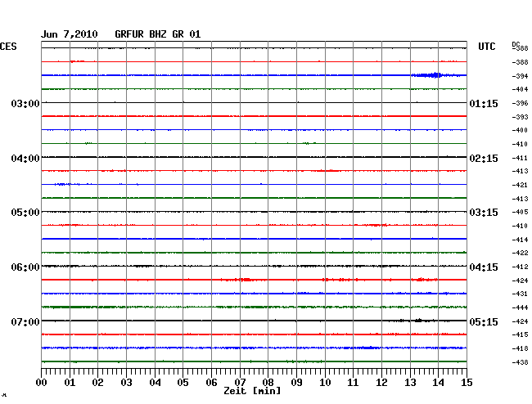Select the 04:00 local time label
Image resolution: width=532 pixels, height=404 pixels.
point(25,159)
